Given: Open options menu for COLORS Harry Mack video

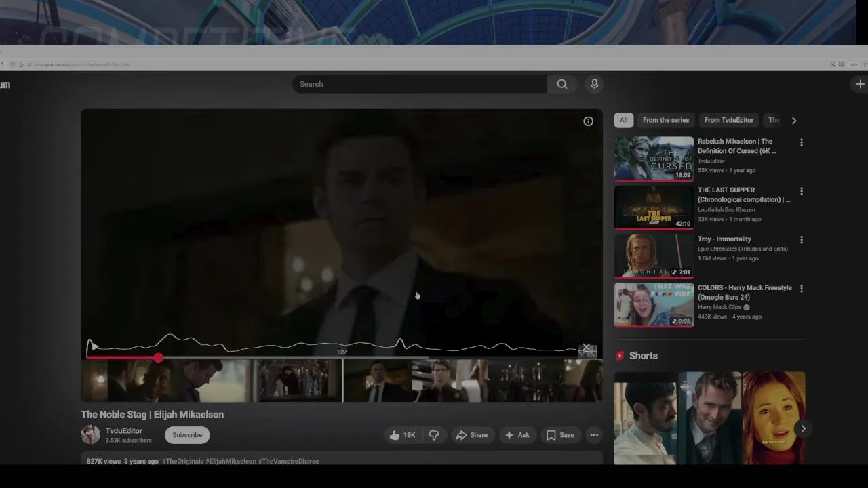Looking at the screenshot, I should click(x=801, y=289).
